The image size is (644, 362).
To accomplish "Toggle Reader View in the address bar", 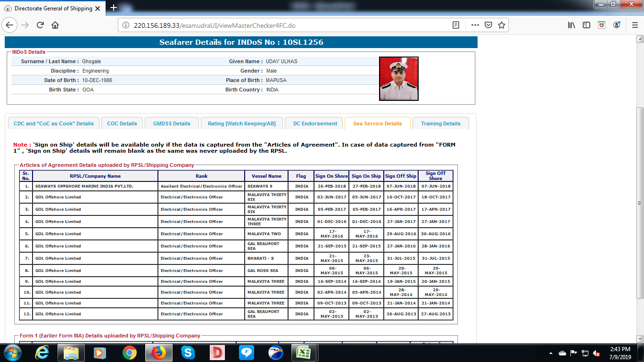I will [456, 25].
